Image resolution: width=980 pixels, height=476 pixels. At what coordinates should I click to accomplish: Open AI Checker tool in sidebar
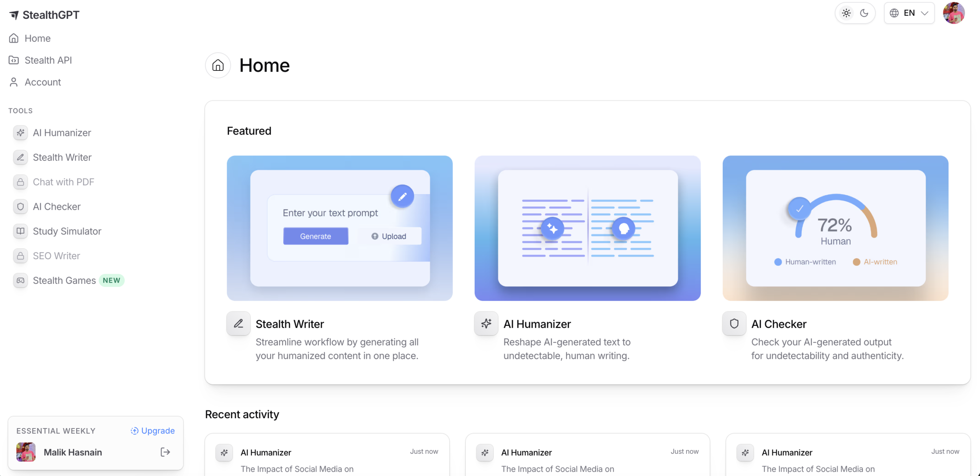pyautogui.click(x=47, y=206)
